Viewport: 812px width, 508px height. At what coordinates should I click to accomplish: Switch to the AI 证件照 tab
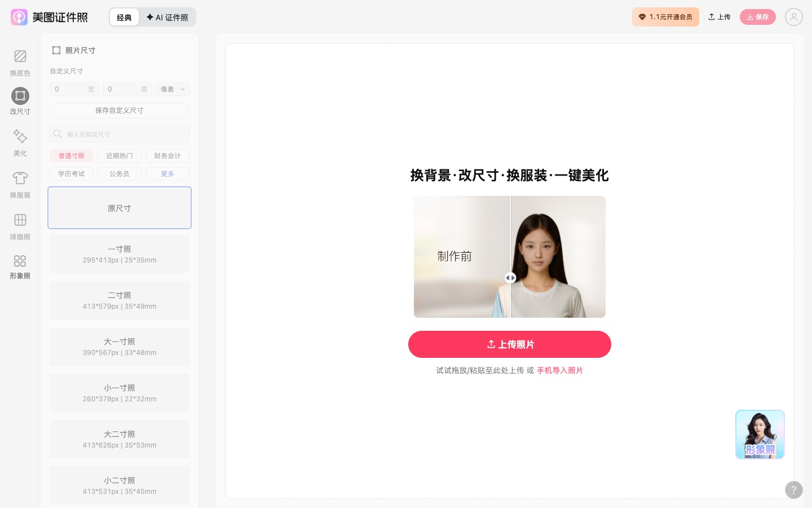[167, 17]
